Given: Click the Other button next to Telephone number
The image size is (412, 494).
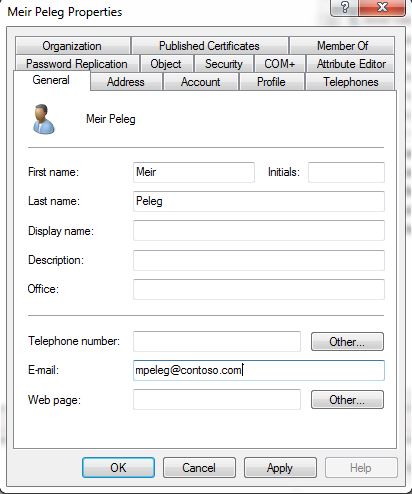Looking at the screenshot, I should click(347, 341).
